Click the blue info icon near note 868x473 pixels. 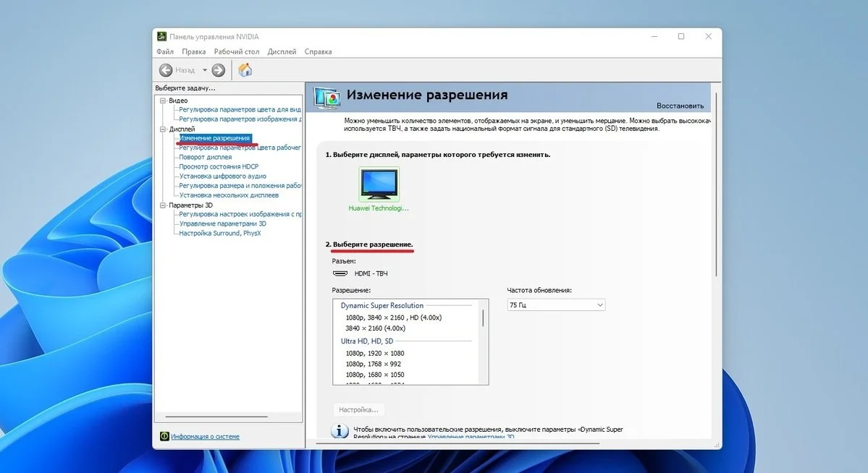pyautogui.click(x=340, y=431)
